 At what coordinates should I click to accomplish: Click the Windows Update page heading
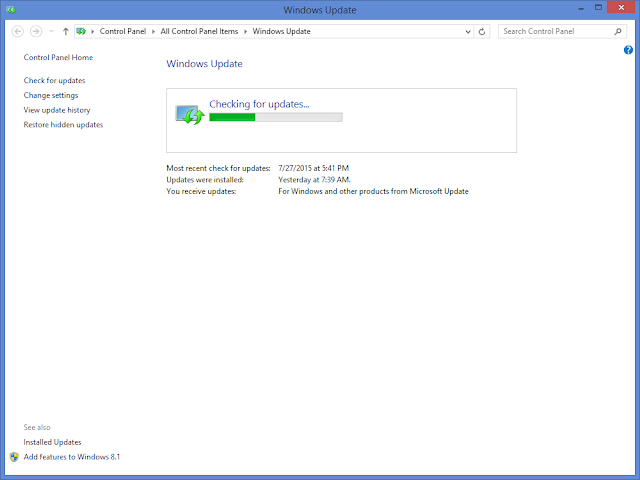(204, 64)
